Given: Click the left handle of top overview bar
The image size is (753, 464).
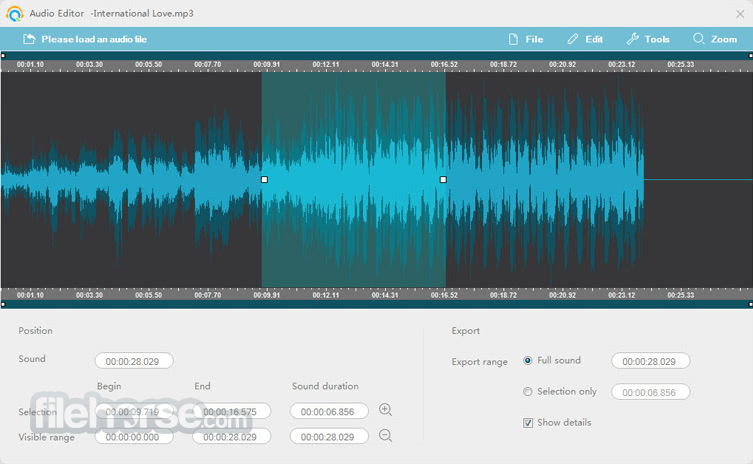Looking at the screenshot, I should tap(3, 56).
